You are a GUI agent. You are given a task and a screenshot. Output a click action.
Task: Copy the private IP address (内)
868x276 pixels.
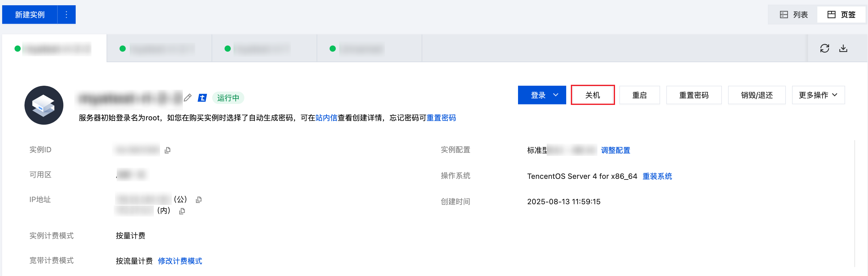[x=182, y=211]
